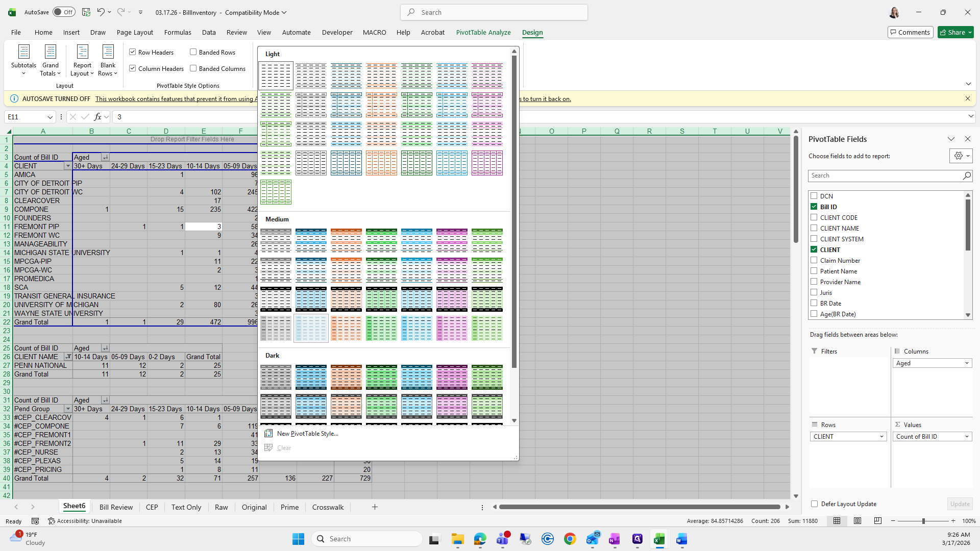Screen dimensions: 980x551
Task: Open the Count of Bill ID dropdown
Action: [966, 437]
